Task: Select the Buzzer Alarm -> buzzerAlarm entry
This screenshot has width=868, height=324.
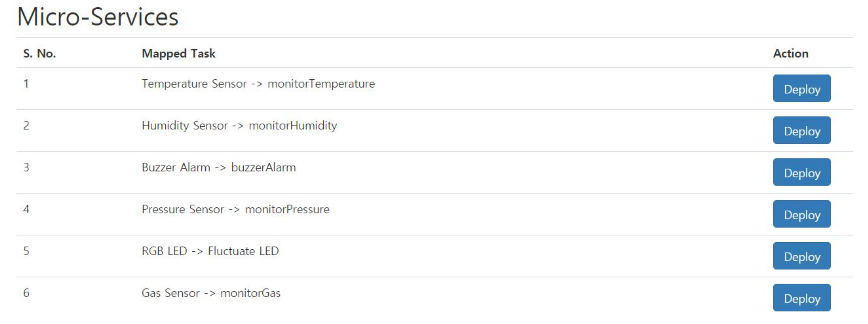Action: (218, 167)
